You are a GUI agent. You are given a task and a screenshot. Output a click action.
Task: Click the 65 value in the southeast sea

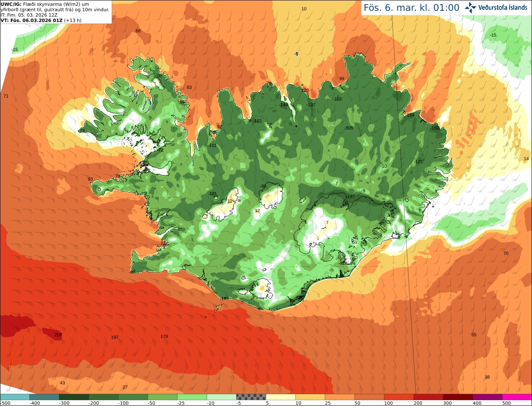tap(474, 335)
